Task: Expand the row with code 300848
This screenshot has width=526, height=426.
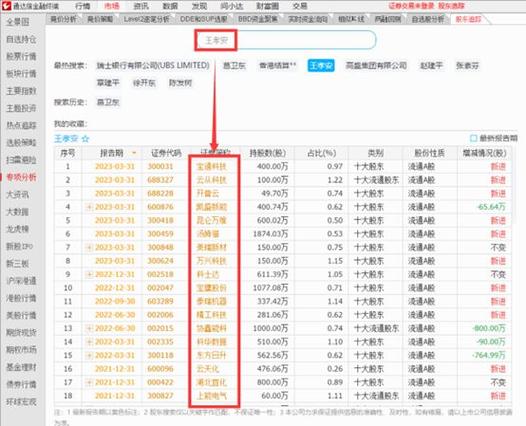Action: pyautogui.click(x=90, y=248)
